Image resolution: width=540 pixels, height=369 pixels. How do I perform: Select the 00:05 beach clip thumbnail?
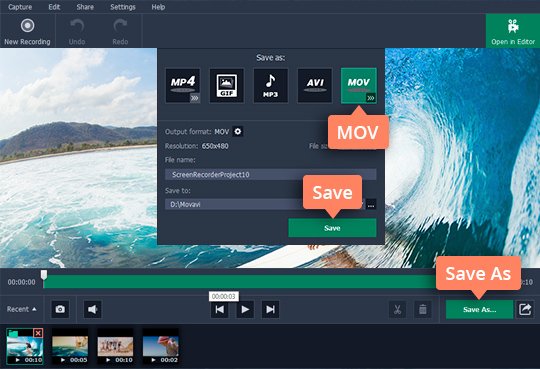tap(70, 346)
